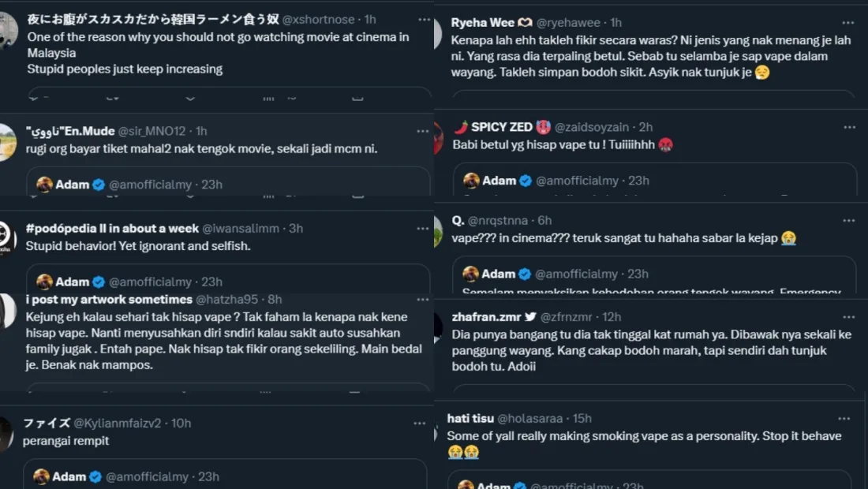Click the more icon on the @Kylianmfaizv2 tweet

point(419,424)
